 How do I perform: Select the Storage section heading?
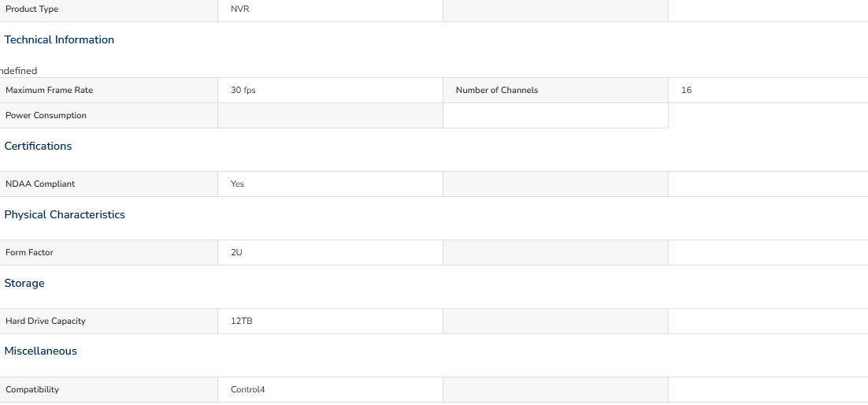tap(24, 284)
